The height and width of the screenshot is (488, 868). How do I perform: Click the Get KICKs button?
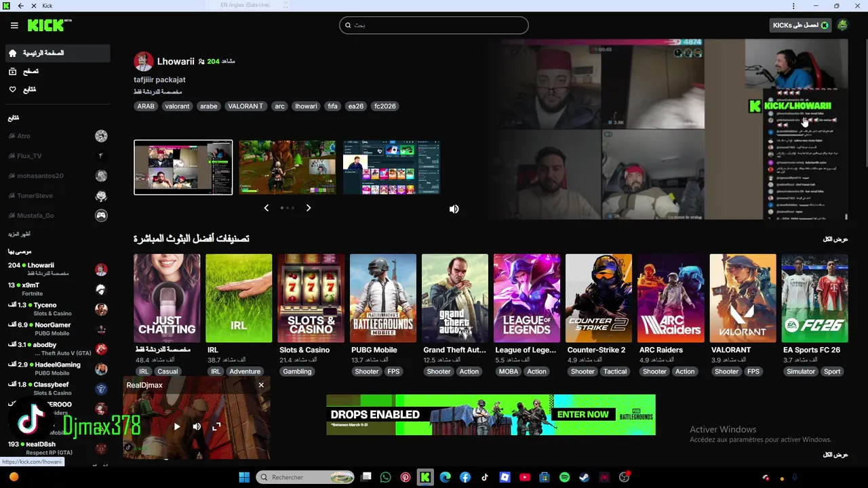(x=801, y=25)
